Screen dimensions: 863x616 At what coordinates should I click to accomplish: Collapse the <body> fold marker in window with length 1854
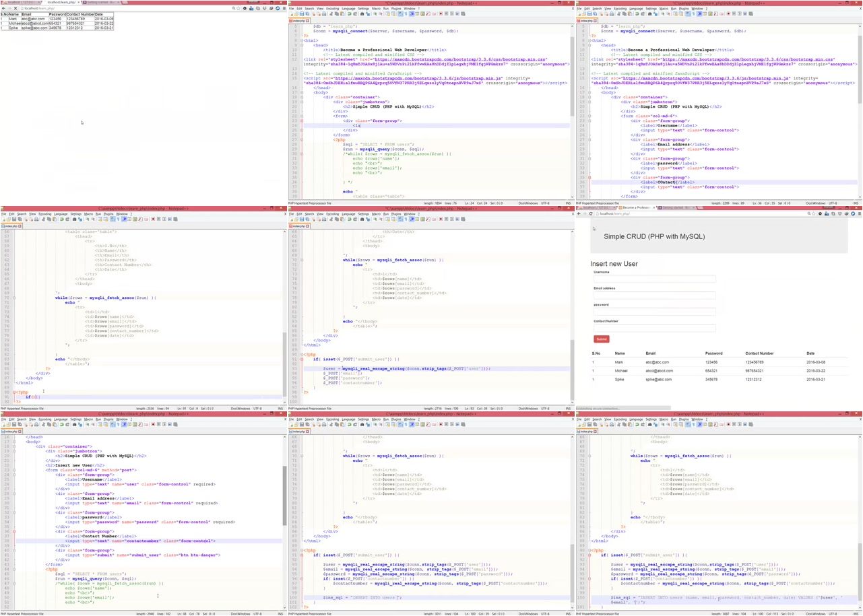[302, 92]
